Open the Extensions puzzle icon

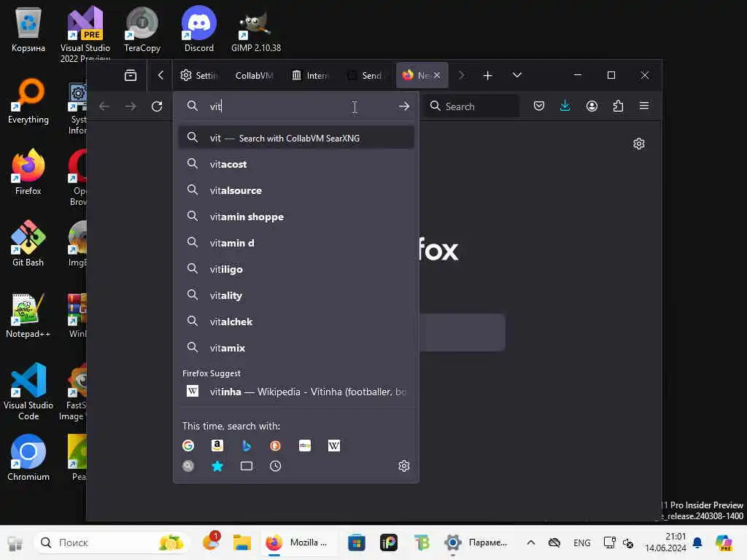(x=618, y=106)
